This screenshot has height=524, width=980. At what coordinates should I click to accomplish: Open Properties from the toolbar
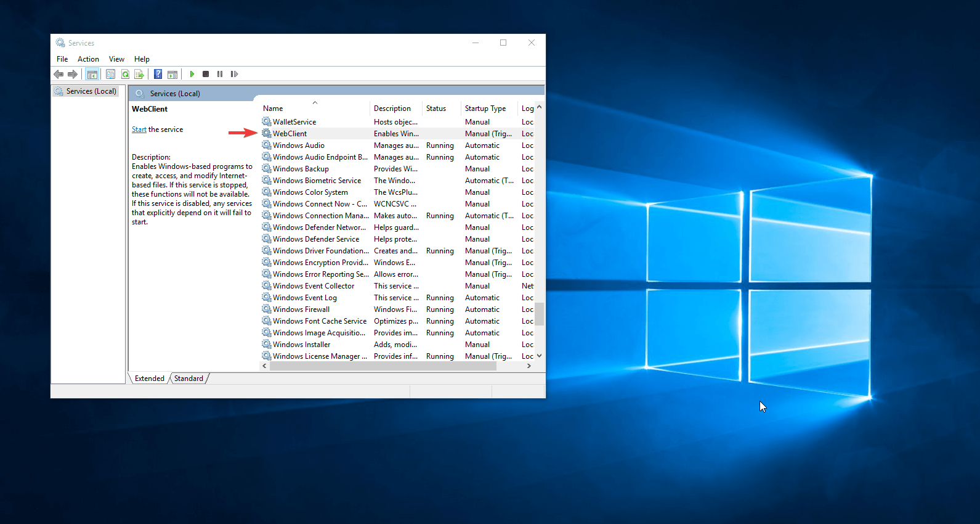point(110,74)
